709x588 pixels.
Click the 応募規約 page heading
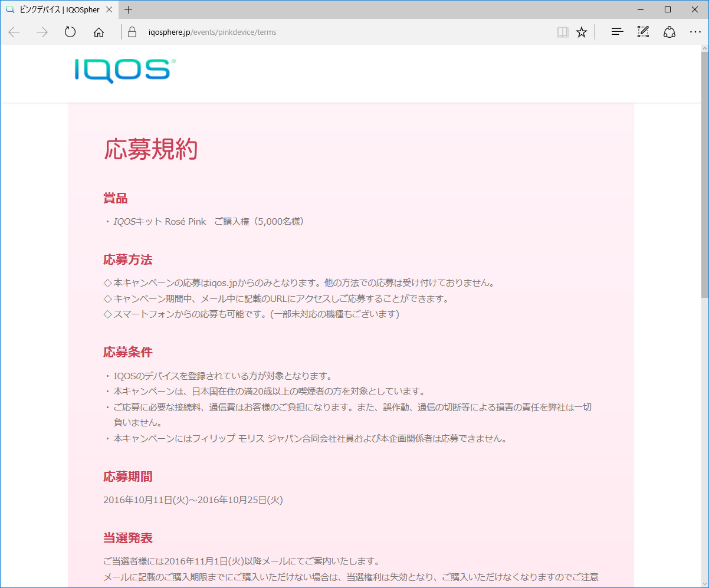pos(151,150)
